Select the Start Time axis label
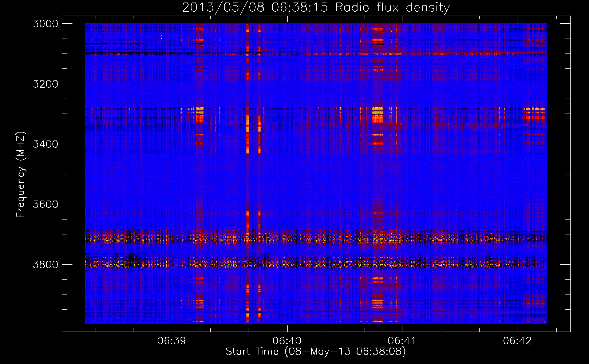Viewport: 589px width, 364px height. [x=316, y=352]
